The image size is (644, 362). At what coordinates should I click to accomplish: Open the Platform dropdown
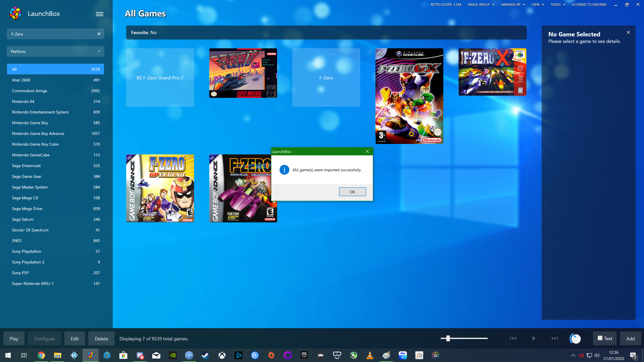point(56,51)
